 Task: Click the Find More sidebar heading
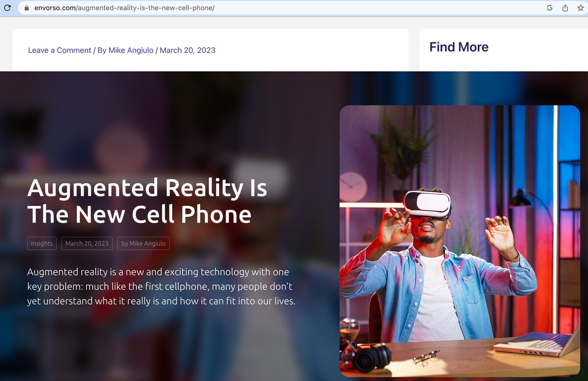click(x=459, y=47)
